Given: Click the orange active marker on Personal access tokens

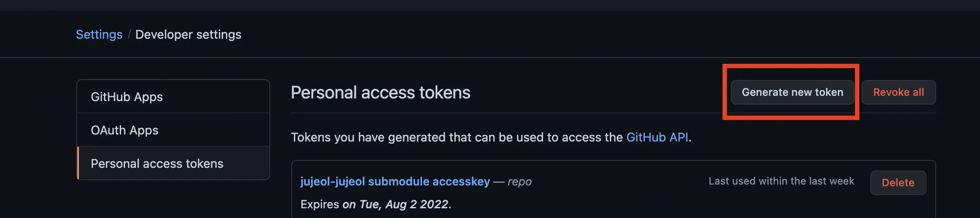Looking at the screenshot, I should (x=78, y=163).
